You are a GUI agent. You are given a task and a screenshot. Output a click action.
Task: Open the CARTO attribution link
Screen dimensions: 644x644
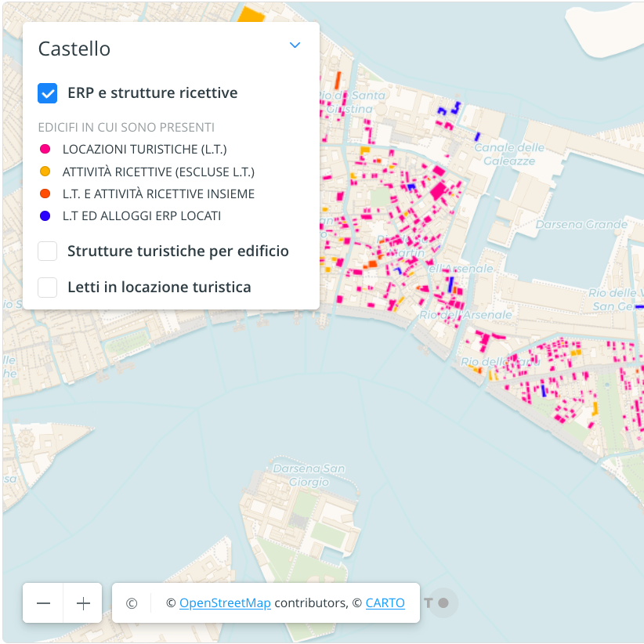pyautogui.click(x=385, y=603)
